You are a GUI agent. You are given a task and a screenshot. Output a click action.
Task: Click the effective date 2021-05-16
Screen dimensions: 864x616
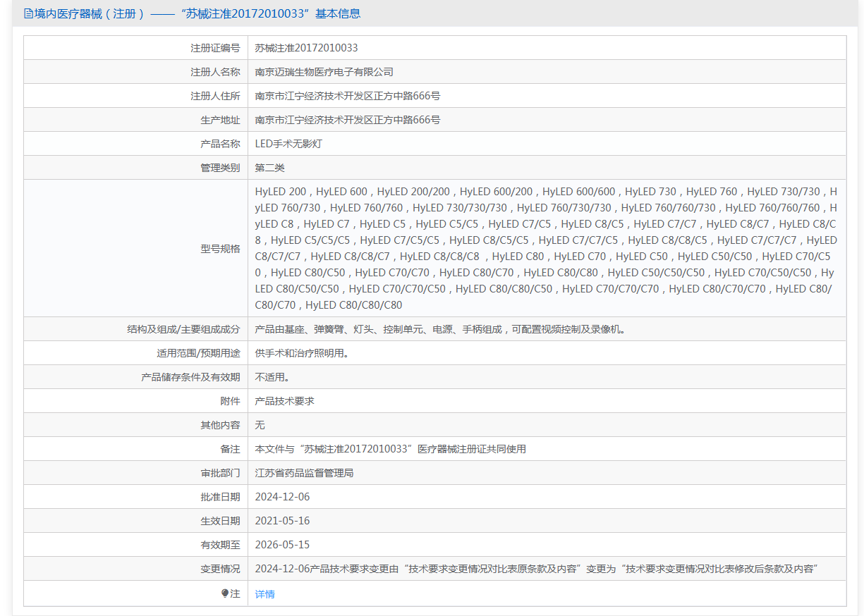coord(282,521)
